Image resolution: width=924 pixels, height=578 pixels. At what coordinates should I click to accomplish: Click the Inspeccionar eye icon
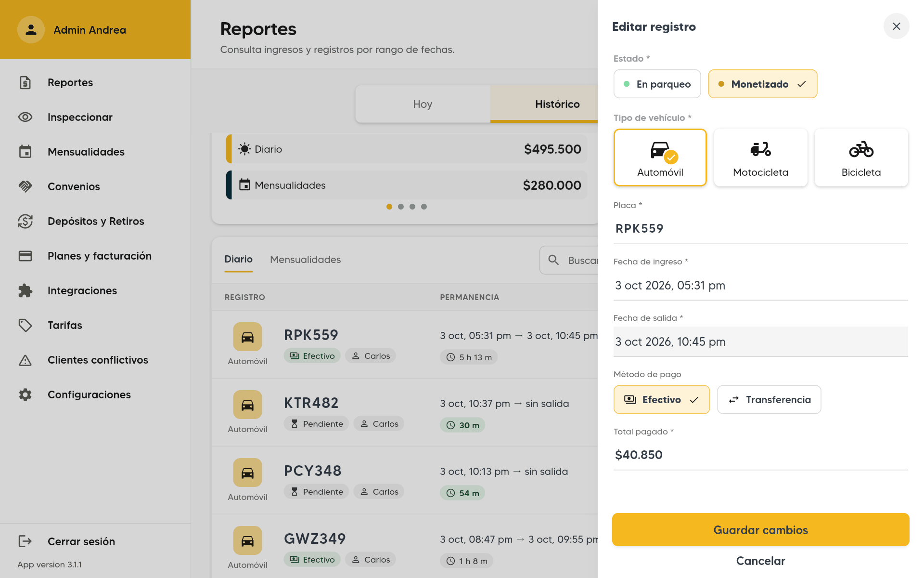(x=25, y=117)
